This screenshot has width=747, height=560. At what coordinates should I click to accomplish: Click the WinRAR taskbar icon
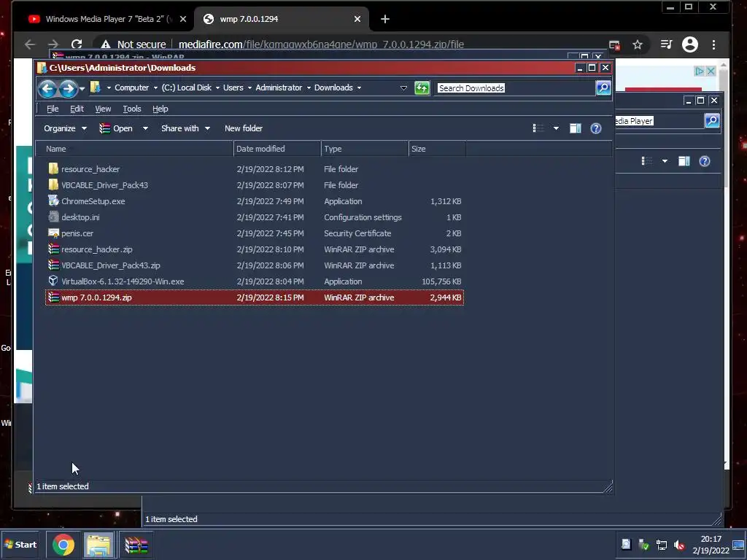pos(136,545)
